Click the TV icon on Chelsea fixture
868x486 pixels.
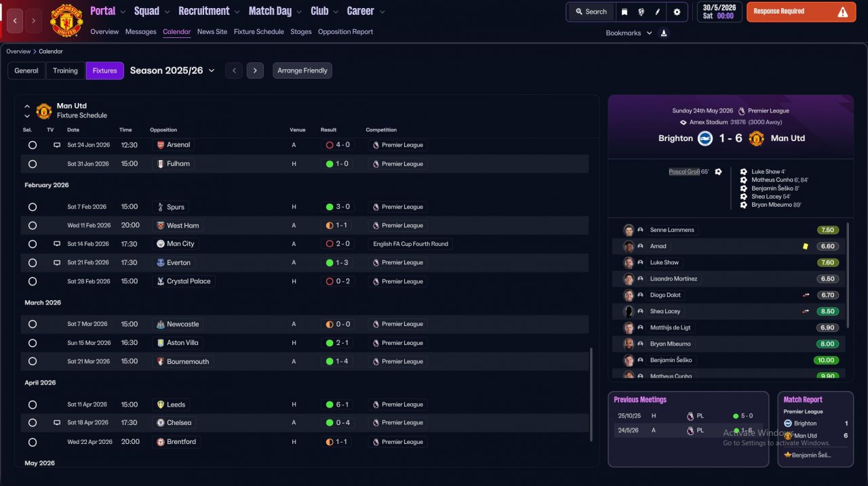click(57, 423)
